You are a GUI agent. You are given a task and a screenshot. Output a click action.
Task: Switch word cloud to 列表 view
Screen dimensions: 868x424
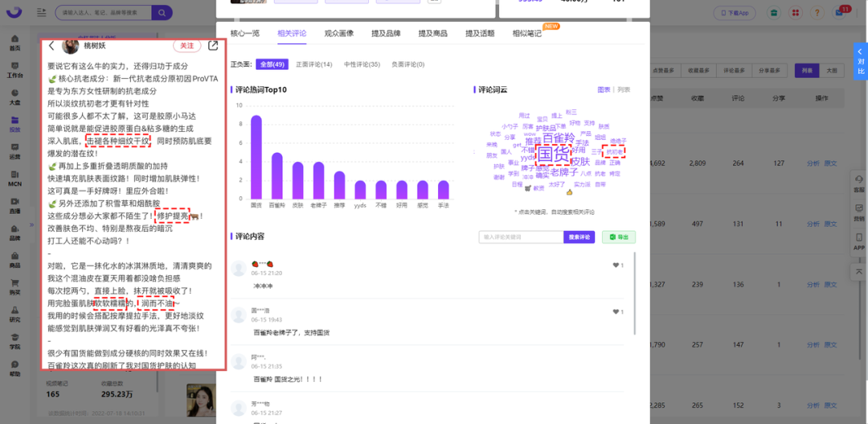(x=624, y=90)
